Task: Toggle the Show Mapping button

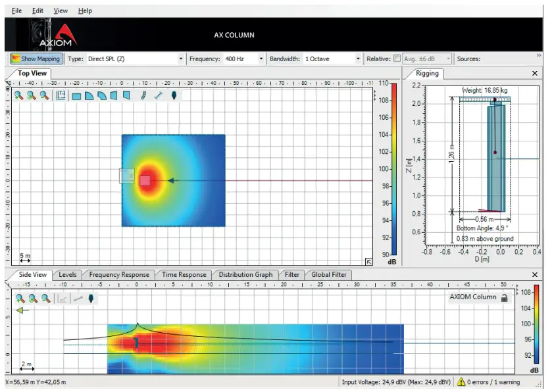Action: click(x=37, y=59)
